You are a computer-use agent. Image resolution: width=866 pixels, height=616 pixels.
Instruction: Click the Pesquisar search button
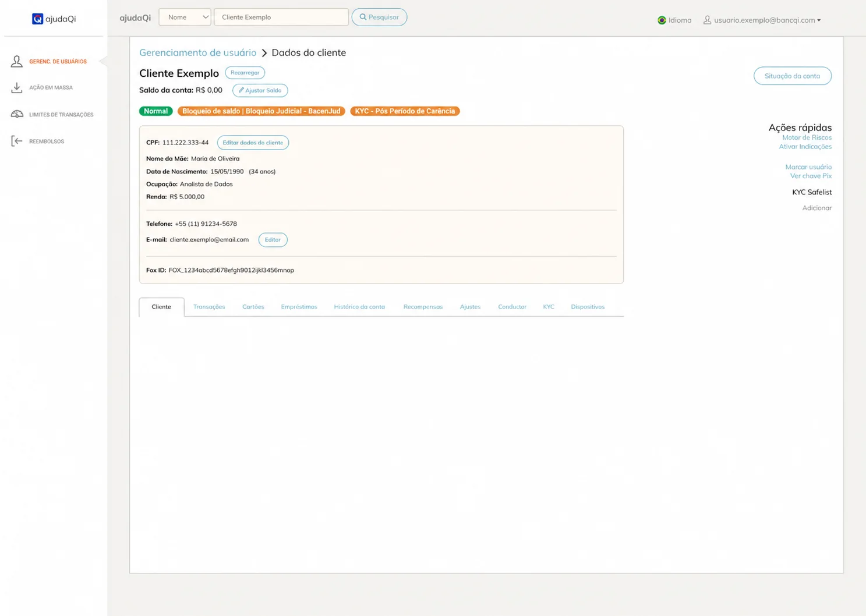pos(379,17)
